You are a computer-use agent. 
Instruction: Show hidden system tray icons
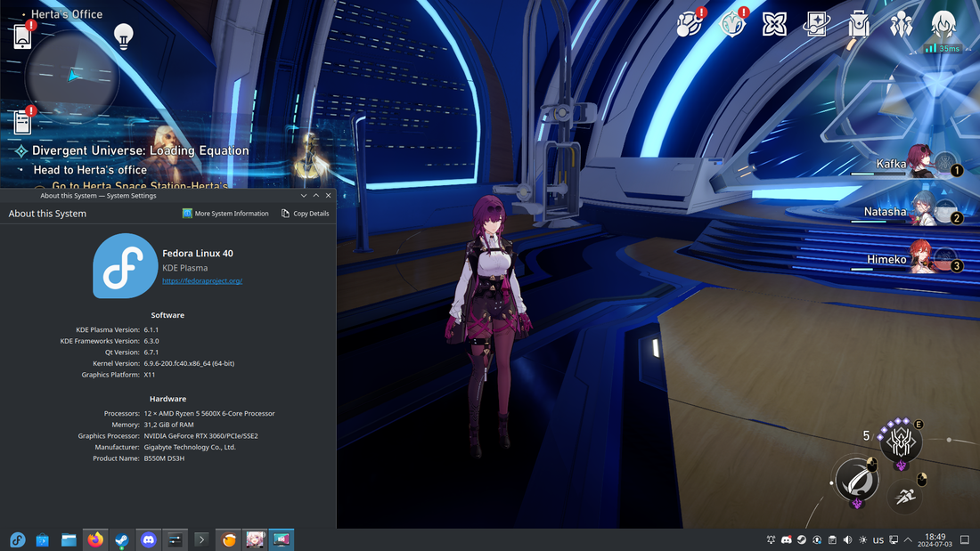pyautogui.click(x=908, y=540)
